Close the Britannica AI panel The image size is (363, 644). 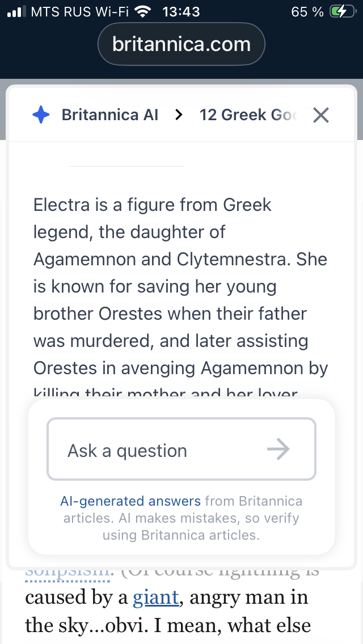tap(321, 115)
